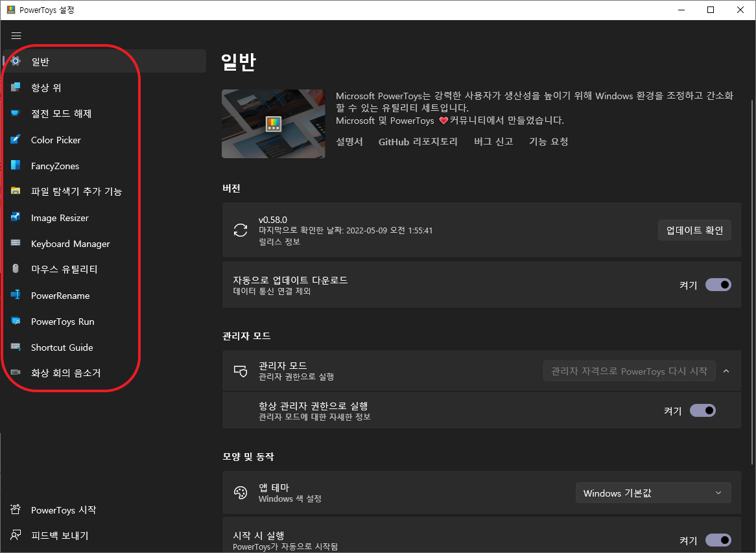Click the 버그 신고 link
Screen dimensions: 756x553
coord(493,141)
